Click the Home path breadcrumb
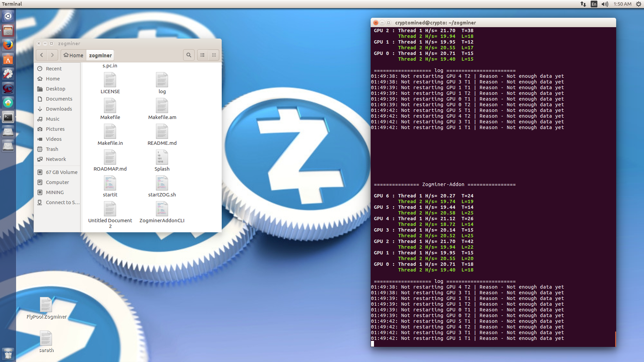Image resolution: width=644 pixels, height=362 pixels. coord(73,55)
